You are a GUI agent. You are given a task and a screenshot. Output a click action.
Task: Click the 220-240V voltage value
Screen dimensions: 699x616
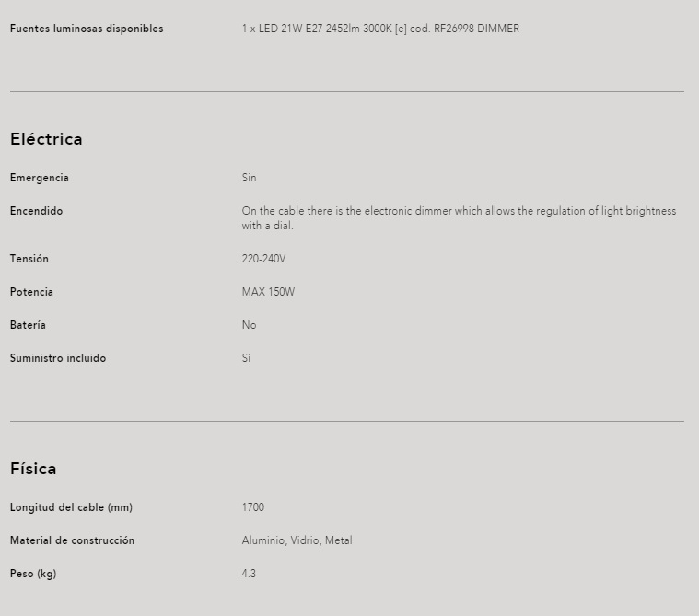pos(263,259)
